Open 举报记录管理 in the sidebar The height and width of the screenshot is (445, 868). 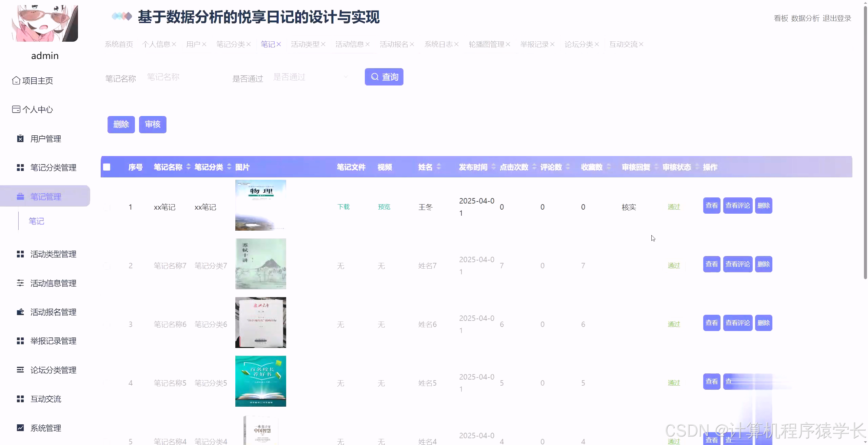point(53,341)
